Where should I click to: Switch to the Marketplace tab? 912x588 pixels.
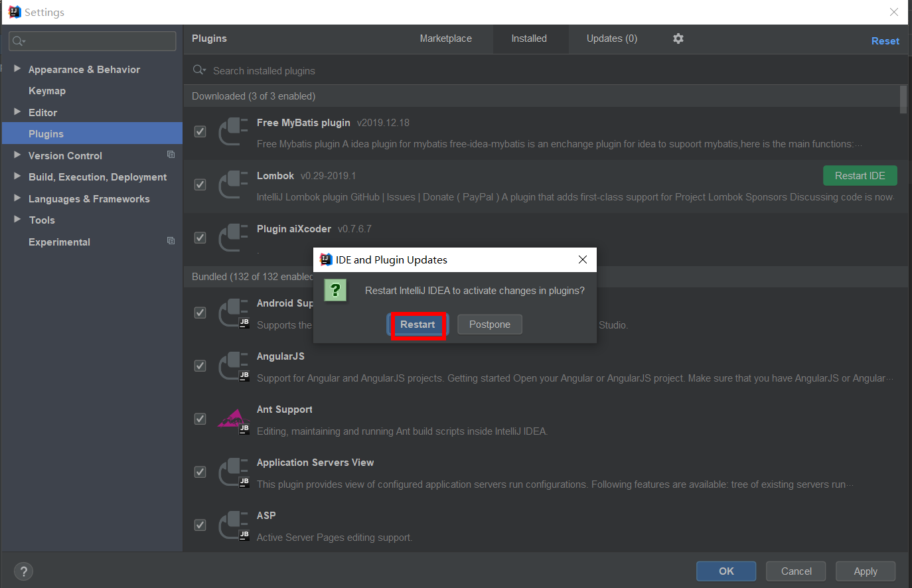click(445, 38)
